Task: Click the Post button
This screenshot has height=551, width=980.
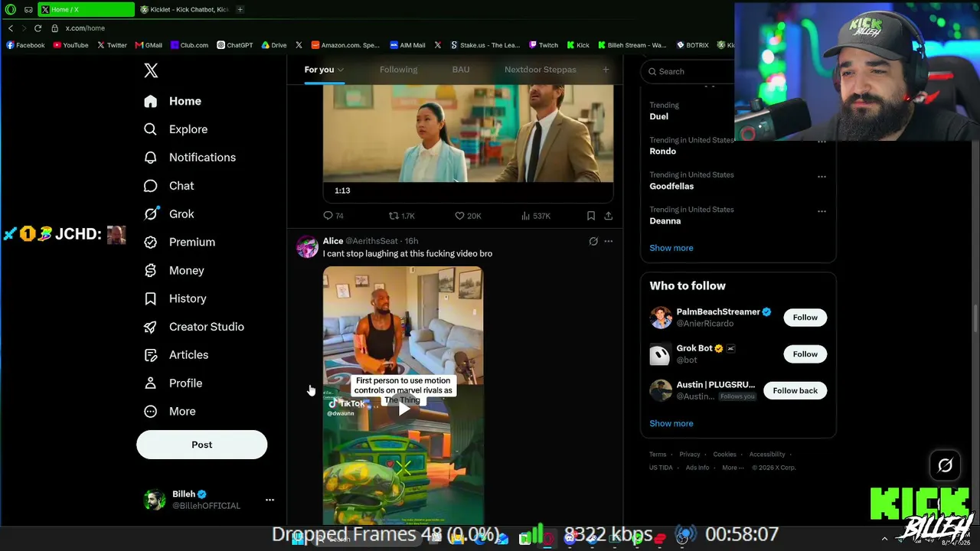Action: (x=202, y=445)
